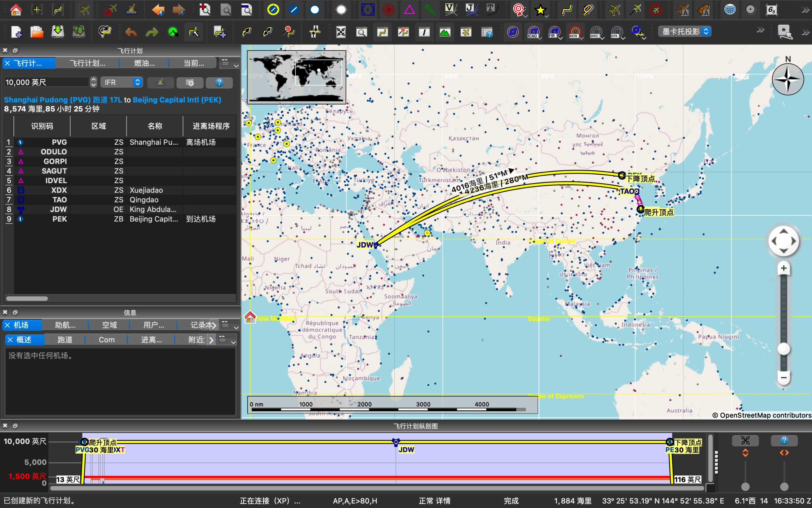This screenshot has height=508, width=812.
Task: Click the adjust flight plan altitude icon
Action: [314, 32]
